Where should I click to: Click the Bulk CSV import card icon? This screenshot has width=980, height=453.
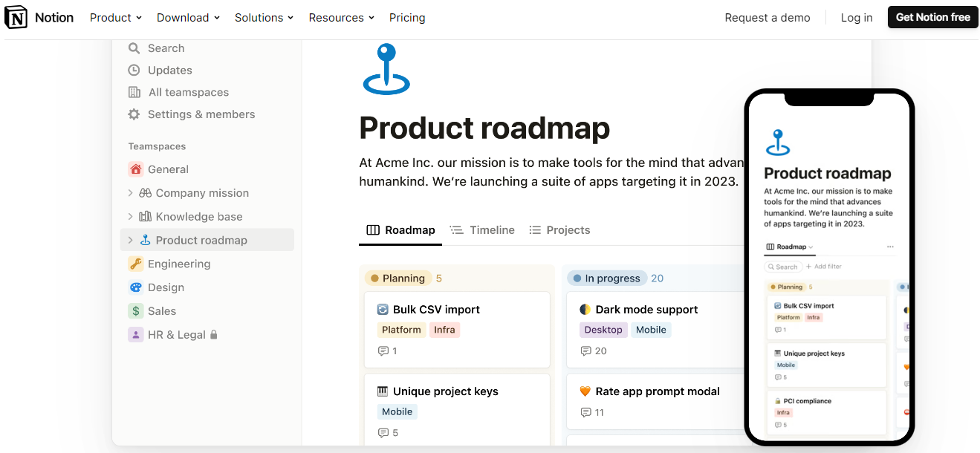tap(383, 310)
